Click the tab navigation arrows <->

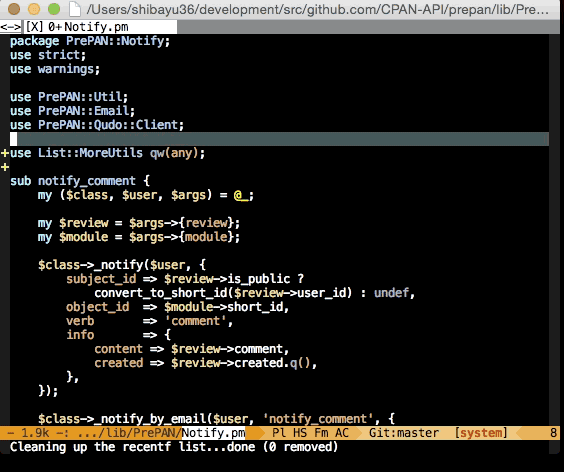11,27
